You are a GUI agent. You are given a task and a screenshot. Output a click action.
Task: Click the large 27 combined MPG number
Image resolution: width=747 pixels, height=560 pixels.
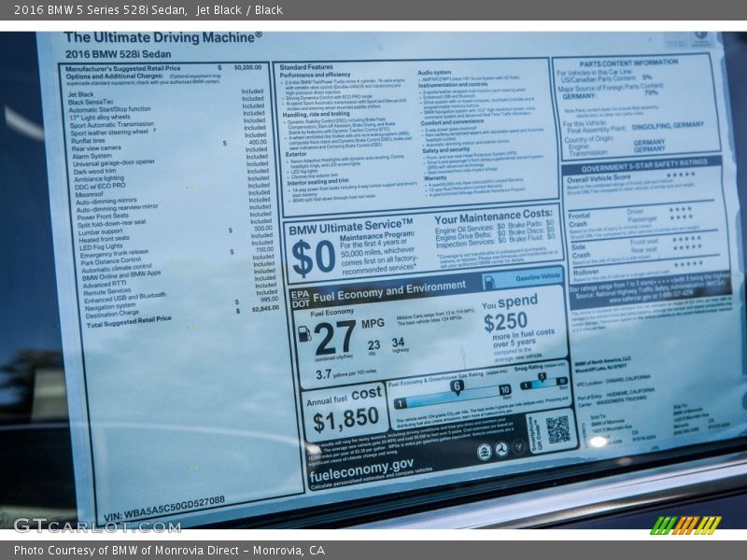(335, 337)
